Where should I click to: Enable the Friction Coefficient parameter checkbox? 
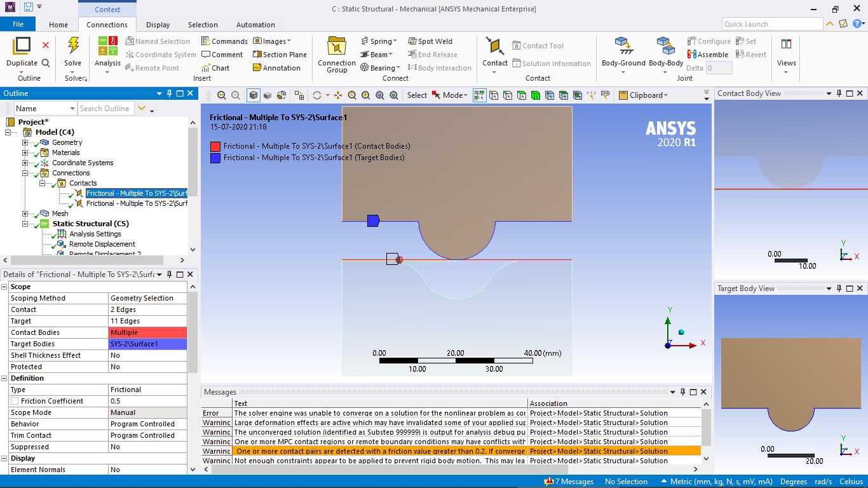(x=15, y=401)
